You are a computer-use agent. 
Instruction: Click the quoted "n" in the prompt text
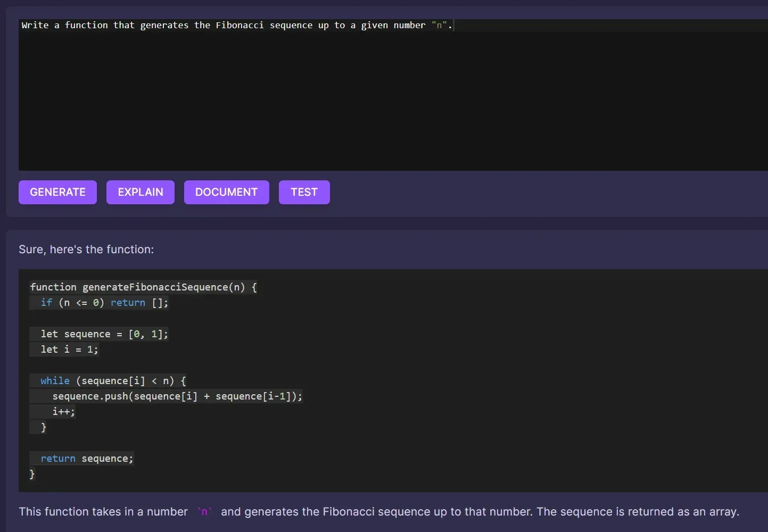pyautogui.click(x=439, y=25)
